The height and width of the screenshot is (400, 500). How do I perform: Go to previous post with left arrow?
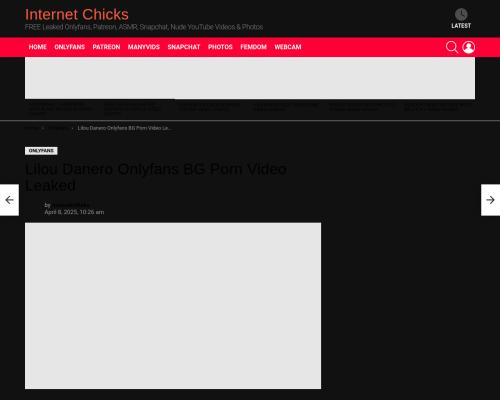(x=9, y=200)
